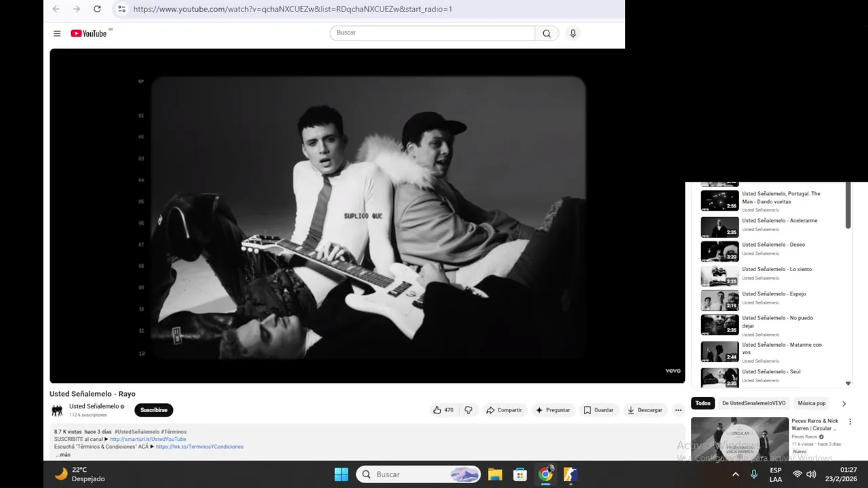The height and width of the screenshot is (488, 868).
Task: Focus the YouTube Buscar search field
Action: click(432, 33)
